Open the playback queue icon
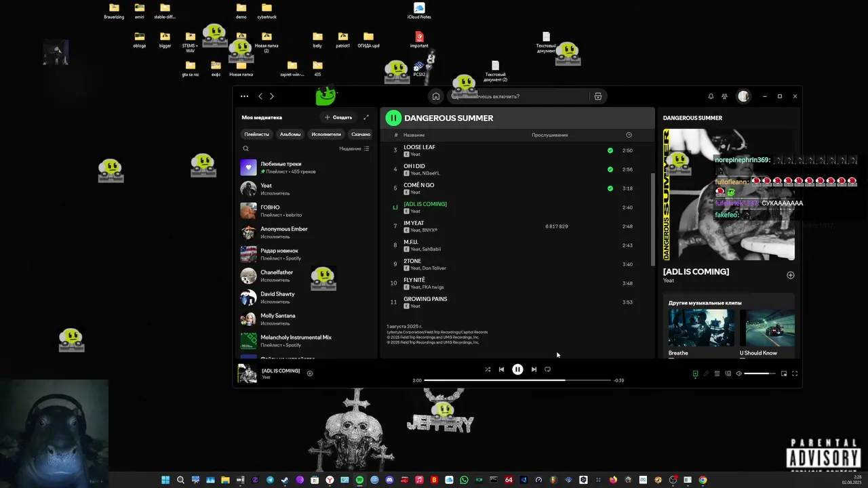 click(x=717, y=373)
